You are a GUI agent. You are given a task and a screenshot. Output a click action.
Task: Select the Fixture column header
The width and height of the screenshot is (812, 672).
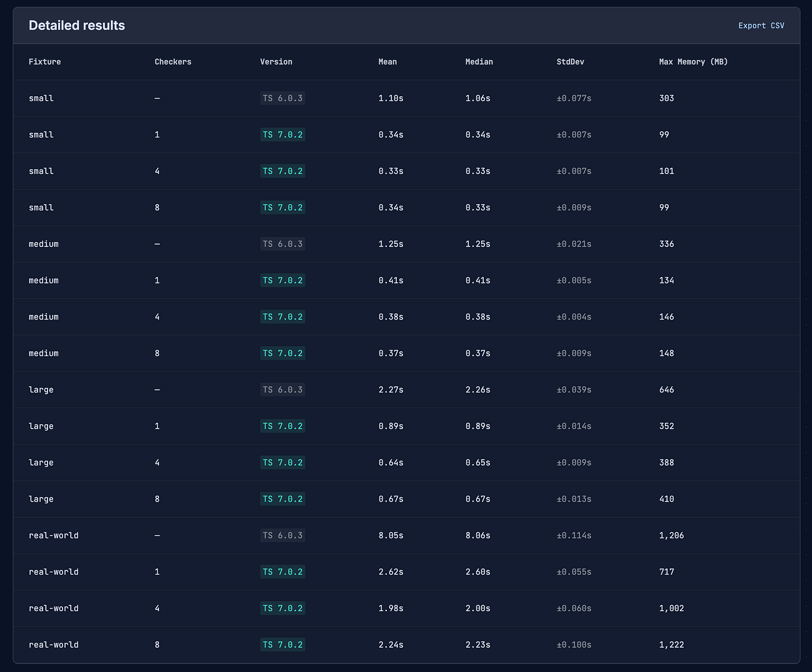pos(45,62)
